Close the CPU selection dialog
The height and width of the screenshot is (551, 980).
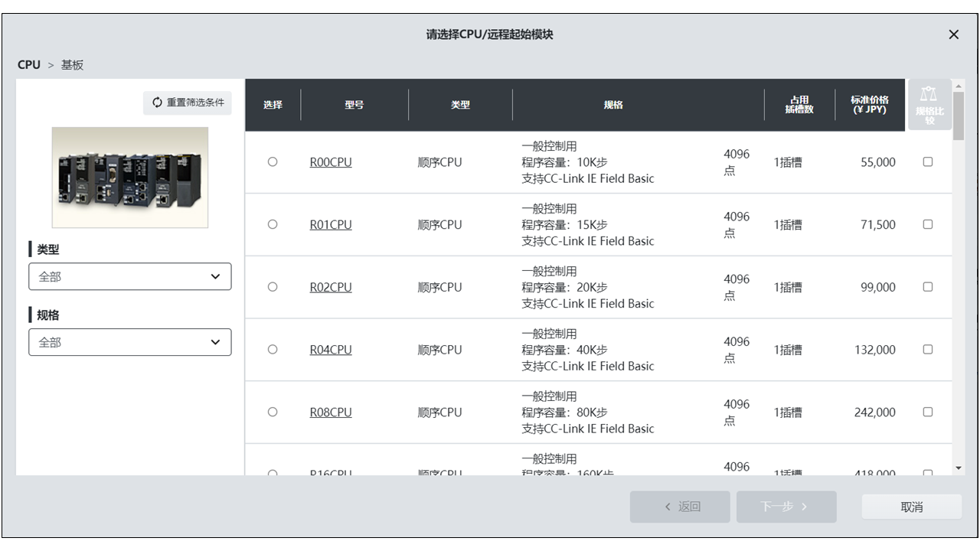pos(953,34)
